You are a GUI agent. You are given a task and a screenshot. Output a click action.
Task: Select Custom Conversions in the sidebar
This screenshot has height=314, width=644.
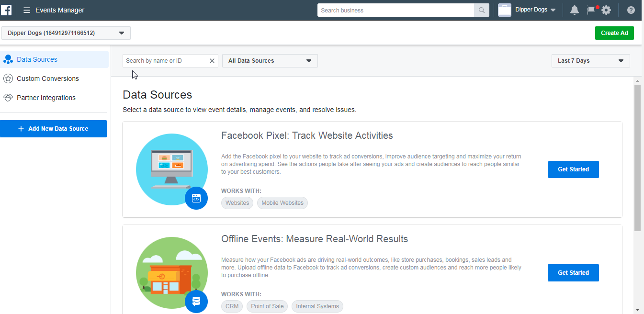click(48, 78)
